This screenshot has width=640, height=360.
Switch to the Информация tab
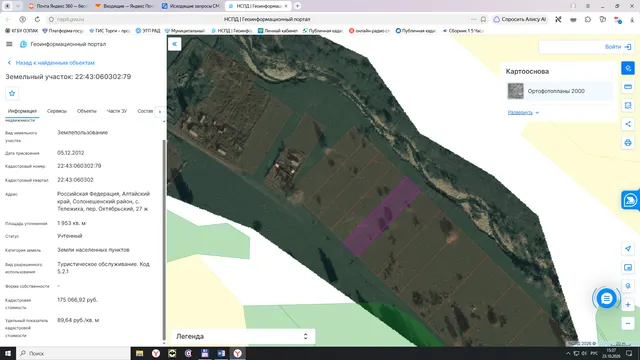point(22,111)
